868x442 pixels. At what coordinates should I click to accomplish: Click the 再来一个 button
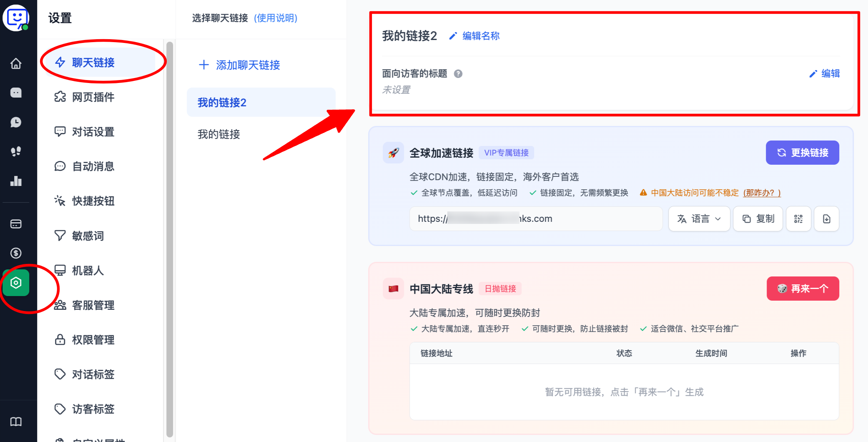803,289
